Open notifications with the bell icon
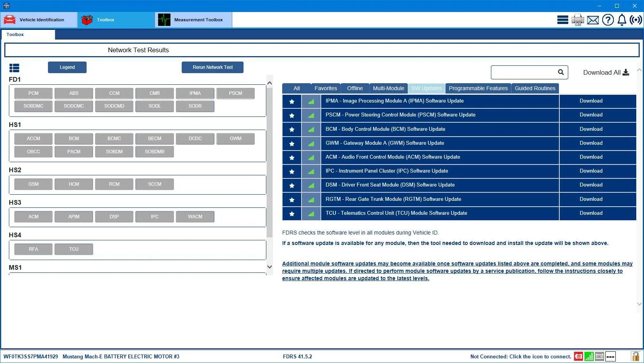This screenshot has width=644, height=363. (622, 20)
